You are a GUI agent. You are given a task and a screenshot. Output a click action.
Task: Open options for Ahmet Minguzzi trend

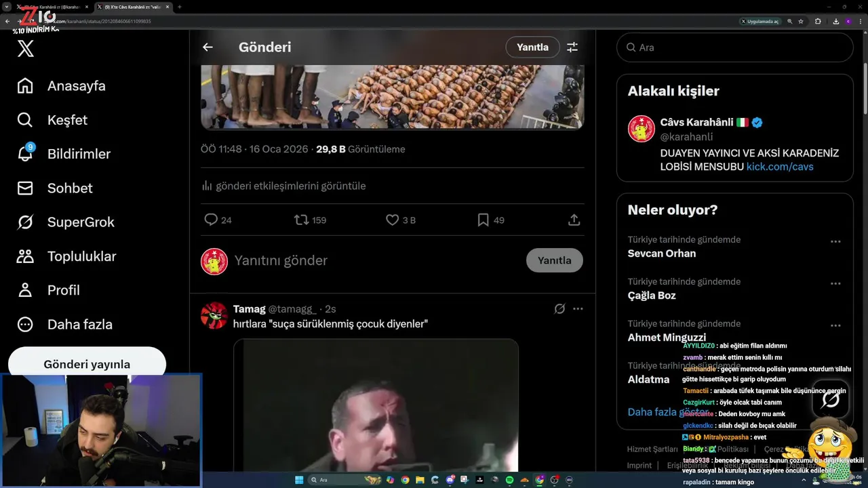coord(835,325)
